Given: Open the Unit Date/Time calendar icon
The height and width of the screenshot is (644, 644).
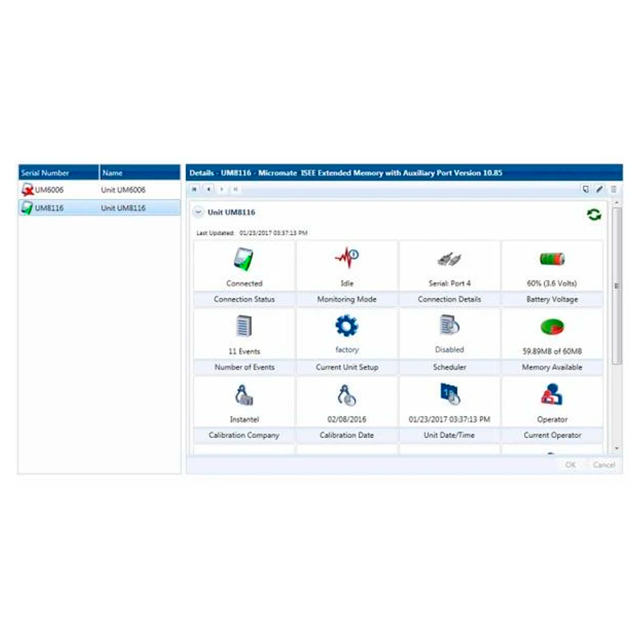Looking at the screenshot, I should click(449, 394).
